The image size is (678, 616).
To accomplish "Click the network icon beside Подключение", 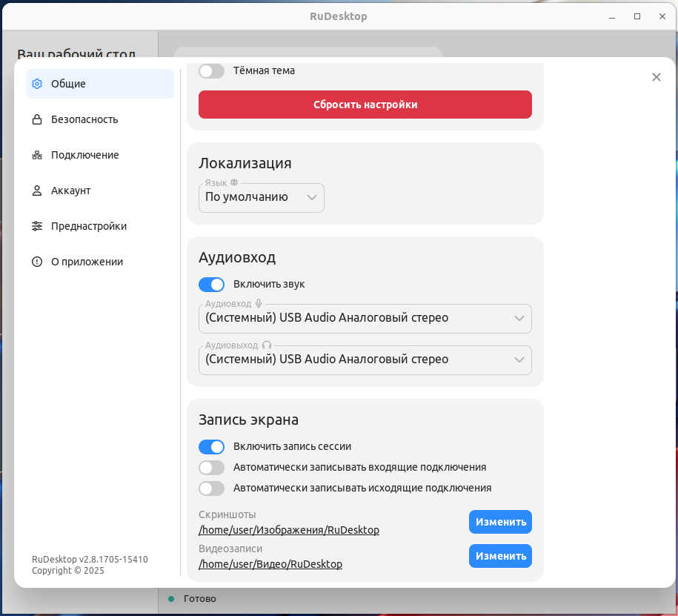I will (x=37, y=155).
